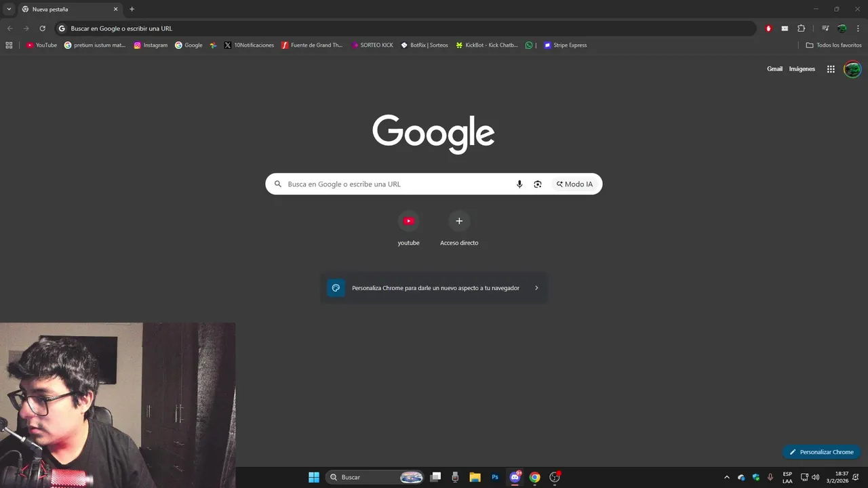Open Task View in taskbar

click(436, 477)
